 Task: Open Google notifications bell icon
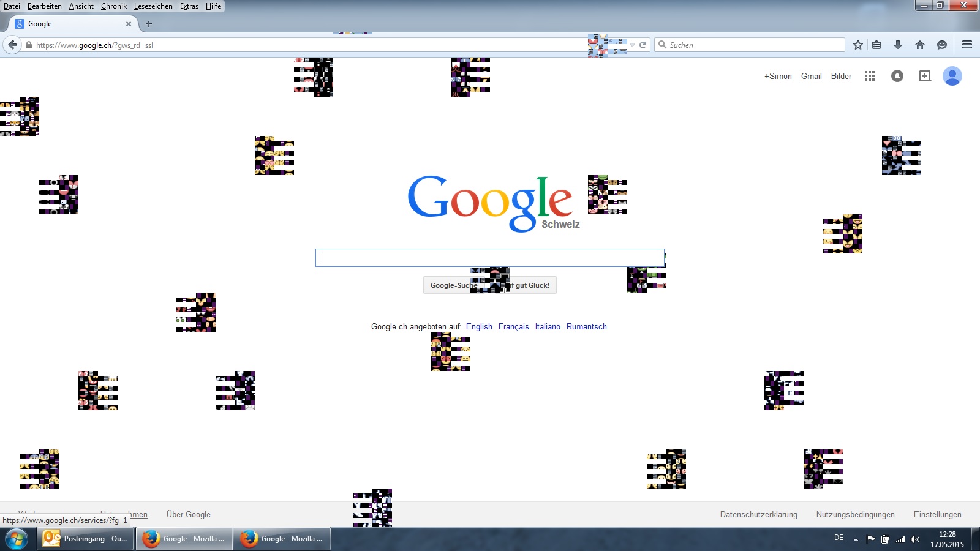tap(897, 76)
